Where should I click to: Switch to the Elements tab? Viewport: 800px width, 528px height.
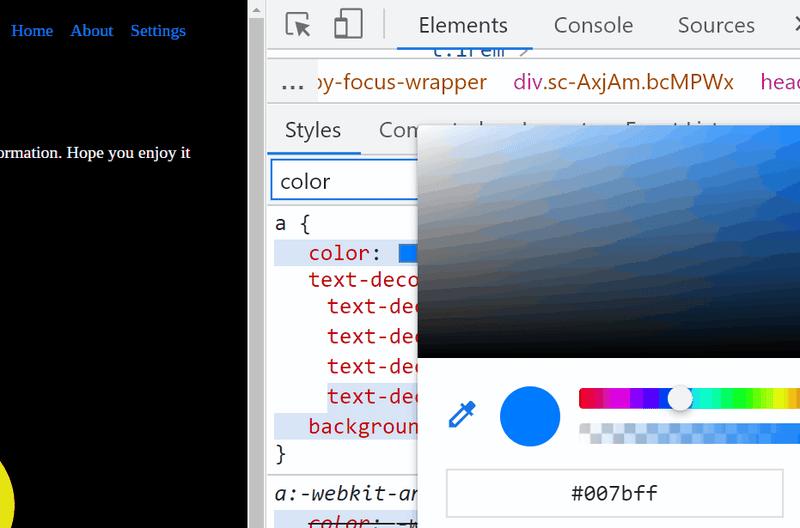pos(463,25)
